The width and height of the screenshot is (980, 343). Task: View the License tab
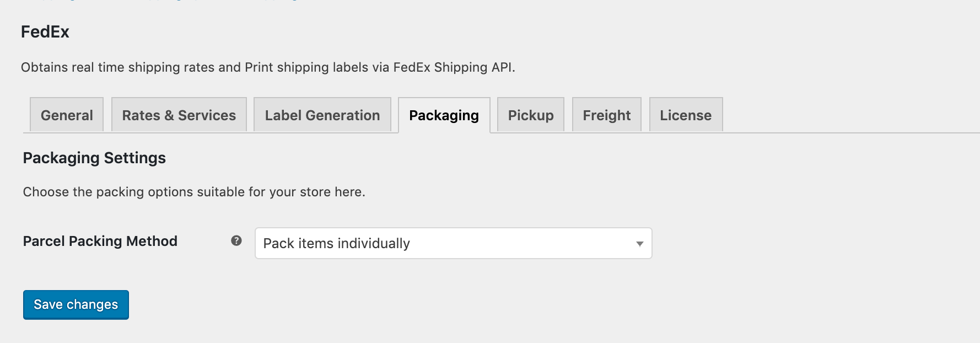point(686,115)
